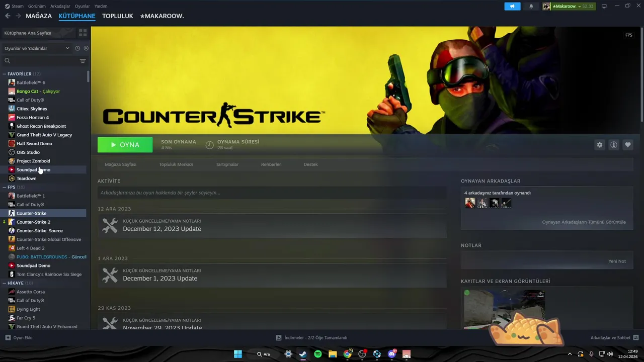Switch to the TOPLULUK tab
Image resolution: width=644 pixels, height=362 pixels.
pos(117,16)
